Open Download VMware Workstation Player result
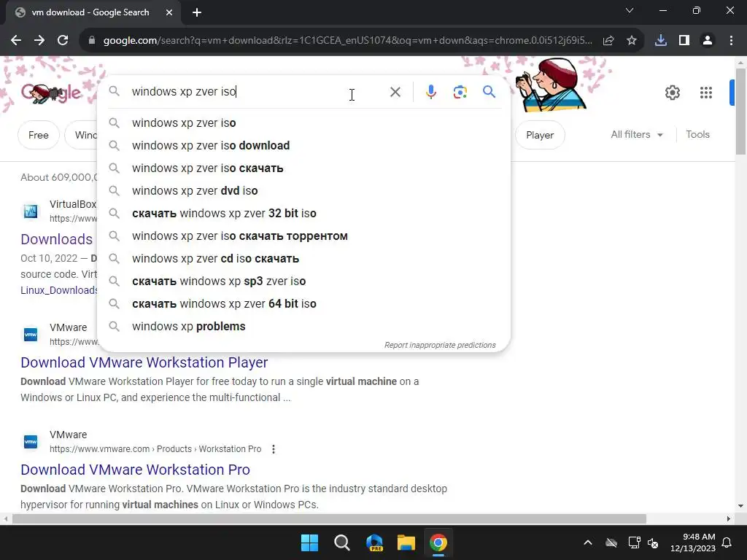The image size is (747, 560). click(x=144, y=362)
